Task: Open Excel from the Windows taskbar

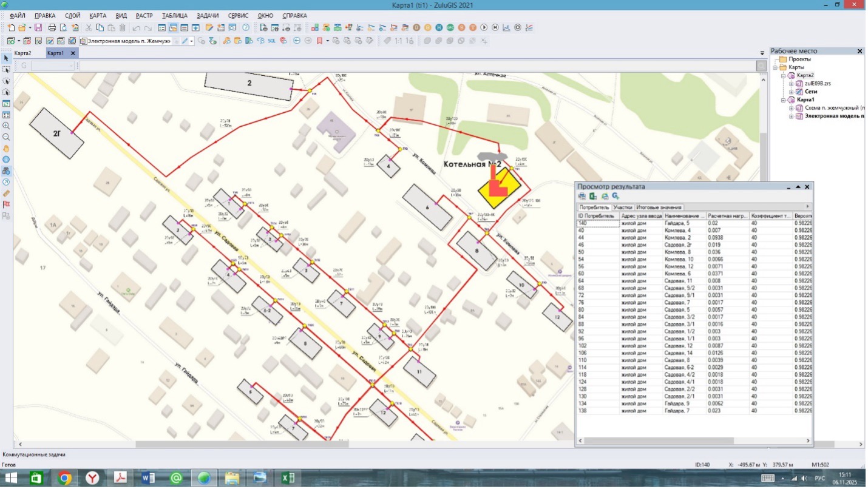Action: (288, 478)
